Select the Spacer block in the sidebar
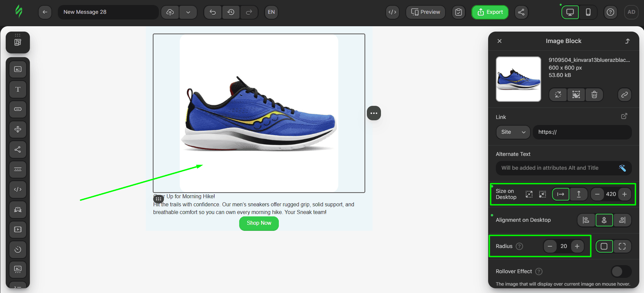Screen dimensions: 644x293 pyautogui.click(x=18, y=129)
